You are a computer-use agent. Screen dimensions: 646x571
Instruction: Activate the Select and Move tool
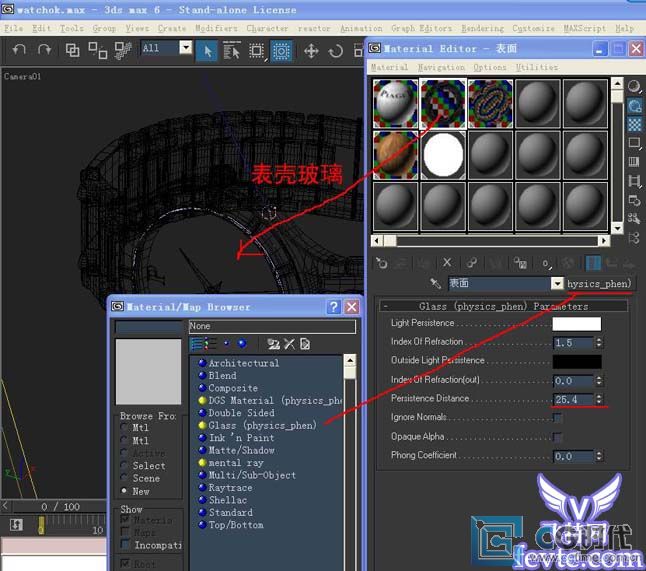coord(311,51)
